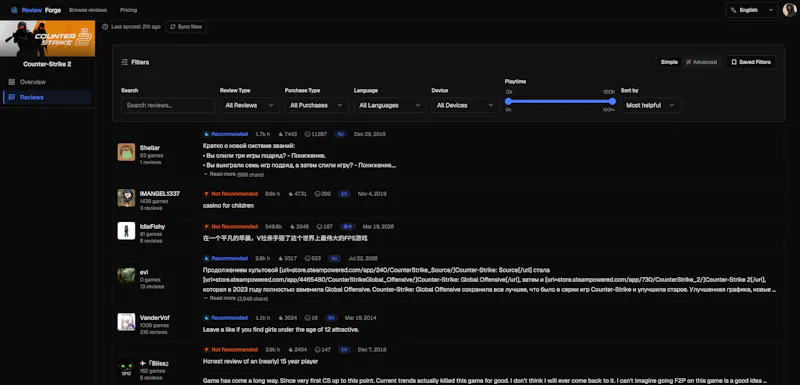The image size is (800, 385).
Task: Expand the Purchase Type dropdown
Action: click(x=316, y=106)
